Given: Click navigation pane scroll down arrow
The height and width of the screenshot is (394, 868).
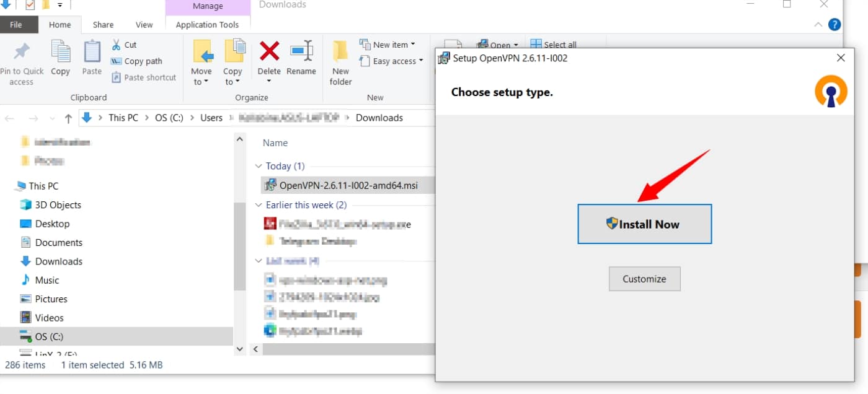Looking at the screenshot, I should pyautogui.click(x=241, y=349).
